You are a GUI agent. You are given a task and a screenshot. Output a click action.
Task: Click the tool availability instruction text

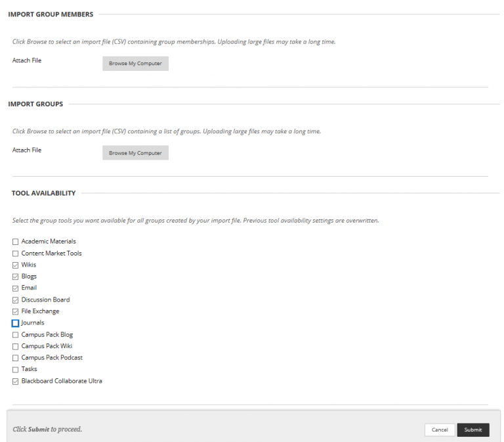196,221
